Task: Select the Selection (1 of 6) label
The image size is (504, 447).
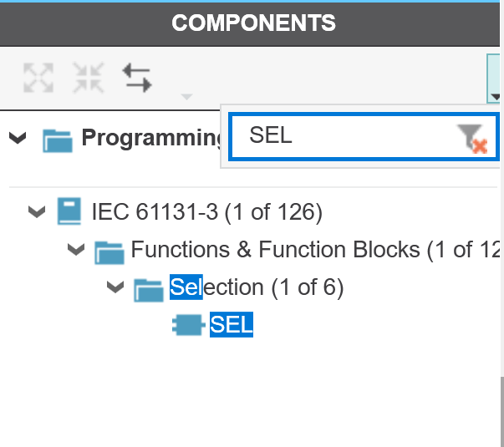Action: coord(257,288)
